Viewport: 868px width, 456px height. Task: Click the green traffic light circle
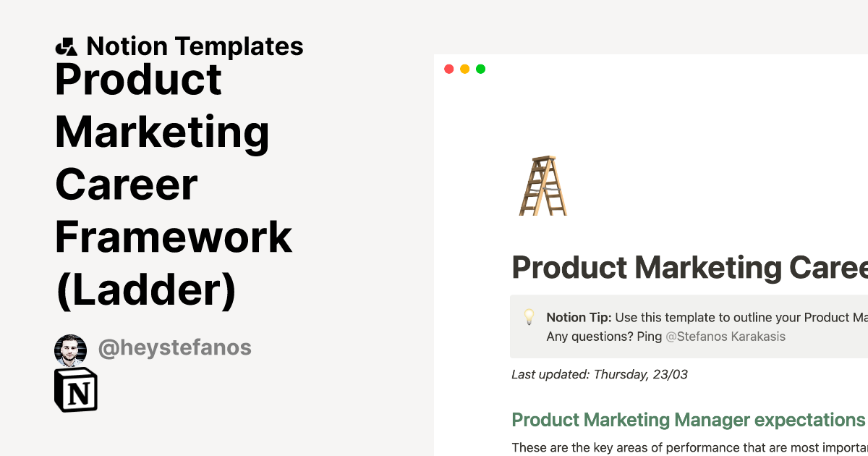pos(480,69)
